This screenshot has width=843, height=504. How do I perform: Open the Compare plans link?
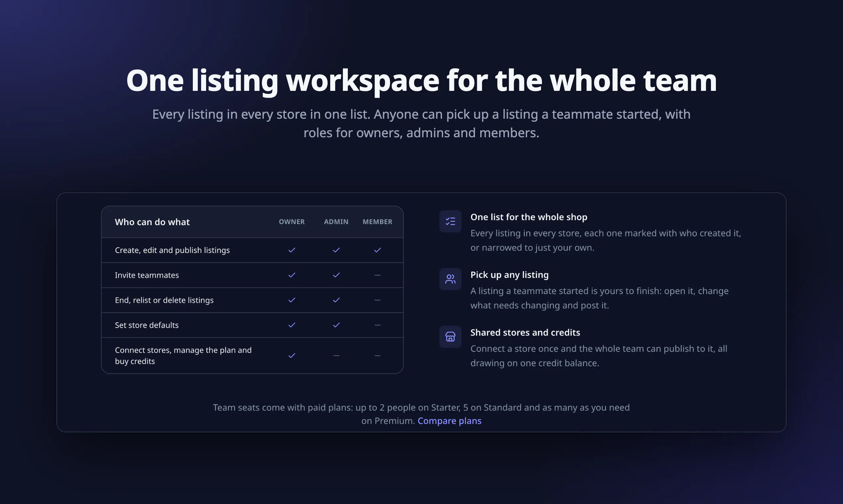[x=449, y=421]
